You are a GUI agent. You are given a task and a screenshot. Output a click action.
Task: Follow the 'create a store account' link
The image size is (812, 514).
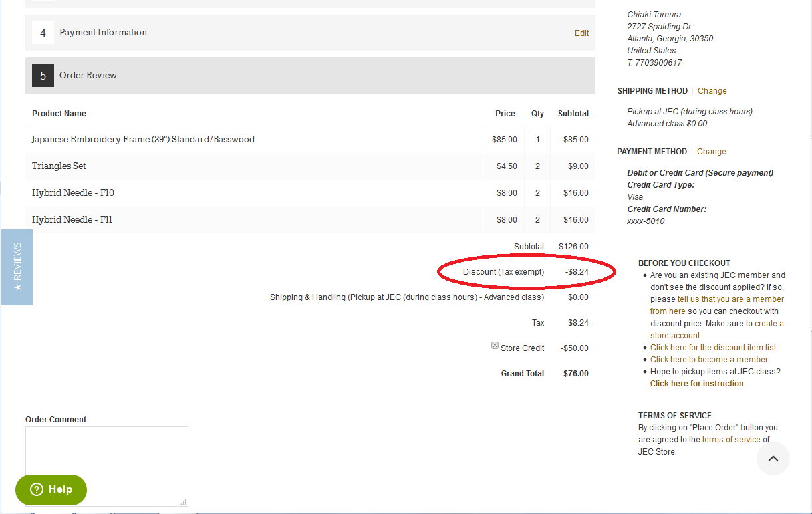point(769,324)
